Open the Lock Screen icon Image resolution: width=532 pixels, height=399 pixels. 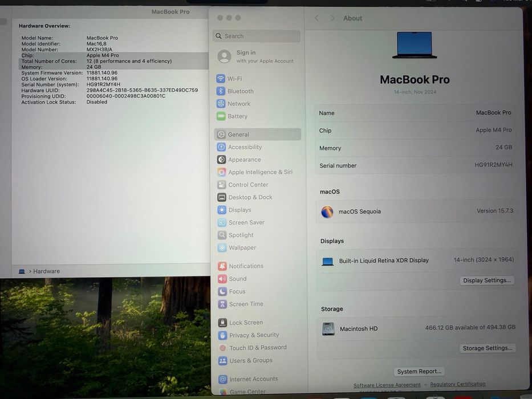click(x=222, y=322)
